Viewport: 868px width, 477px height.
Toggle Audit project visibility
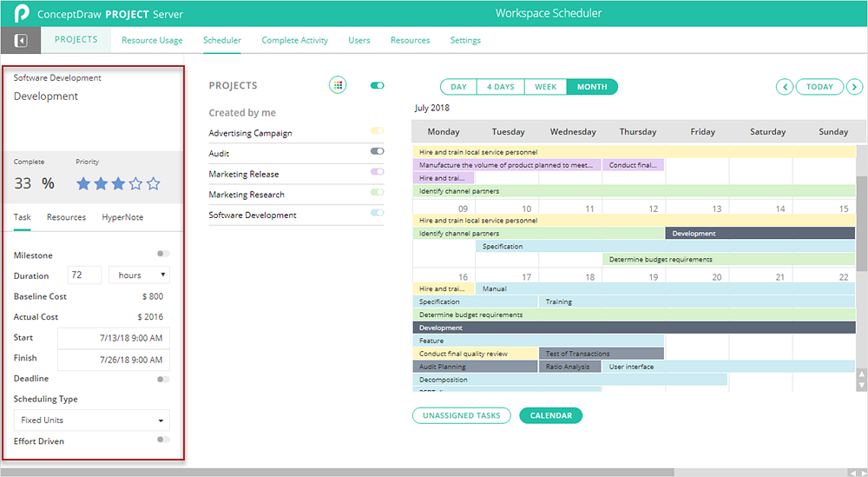pyautogui.click(x=377, y=151)
